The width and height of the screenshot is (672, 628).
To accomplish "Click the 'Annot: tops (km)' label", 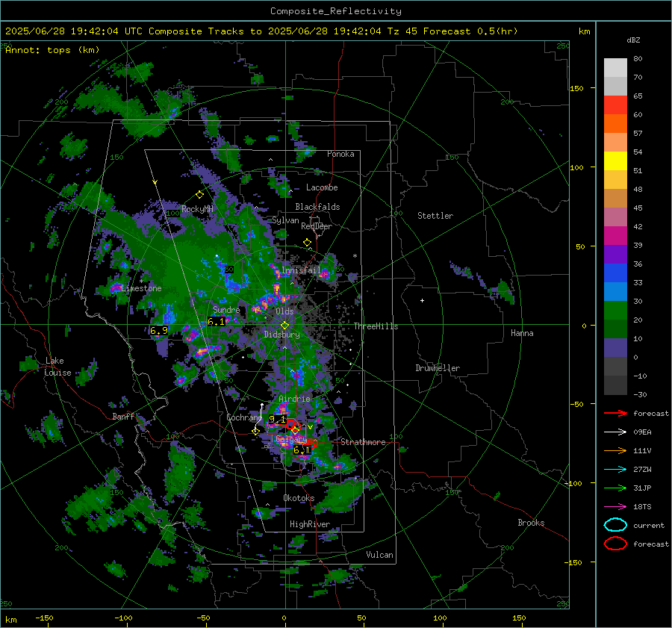I will click(52, 50).
